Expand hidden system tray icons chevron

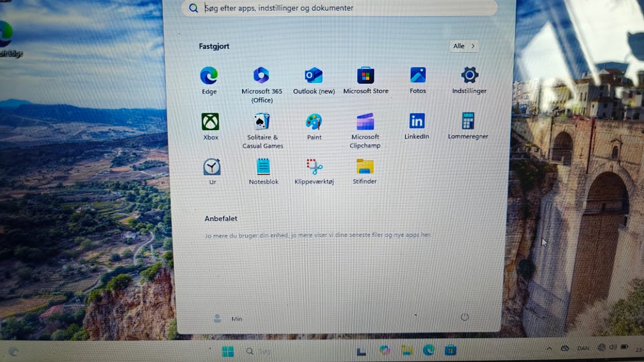coord(549,349)
